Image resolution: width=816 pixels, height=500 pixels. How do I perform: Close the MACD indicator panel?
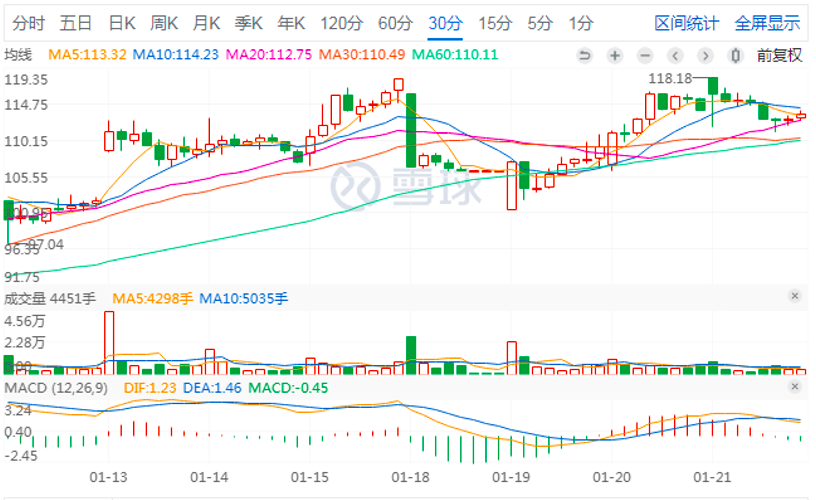coord(794,386)
